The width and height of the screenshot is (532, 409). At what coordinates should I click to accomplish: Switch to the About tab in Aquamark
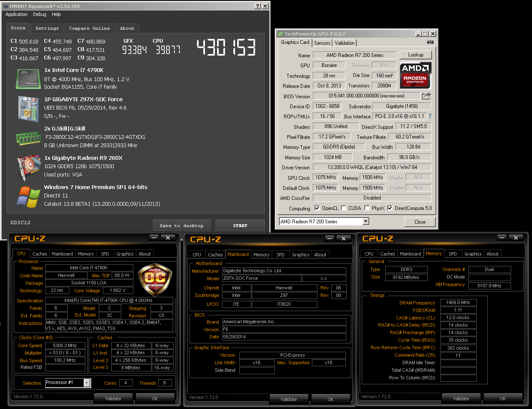127,28
